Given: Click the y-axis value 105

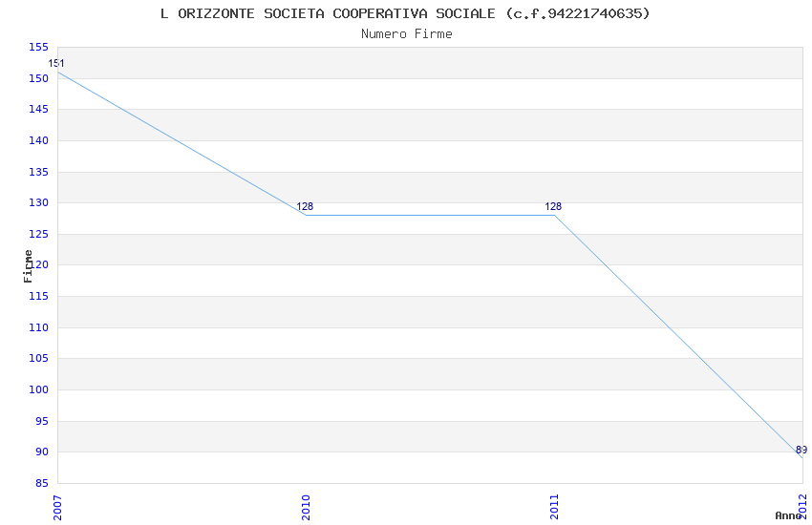Looking at the screenshot, I should (x=38, y=359).
